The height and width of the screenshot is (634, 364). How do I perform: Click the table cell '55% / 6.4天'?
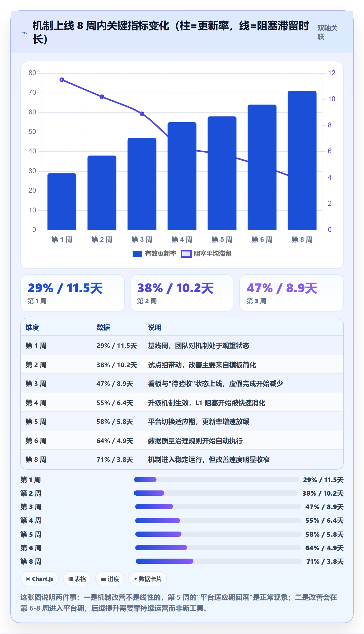(115, 403)
